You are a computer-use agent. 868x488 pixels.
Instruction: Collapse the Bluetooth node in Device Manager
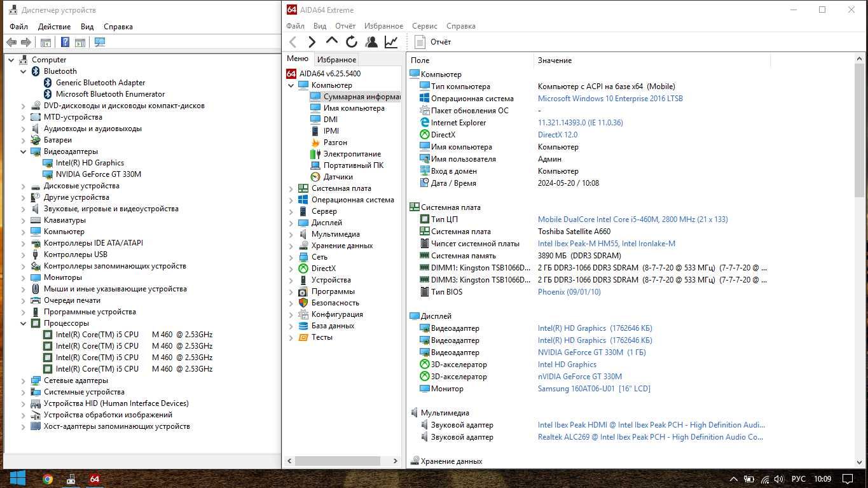24,71
